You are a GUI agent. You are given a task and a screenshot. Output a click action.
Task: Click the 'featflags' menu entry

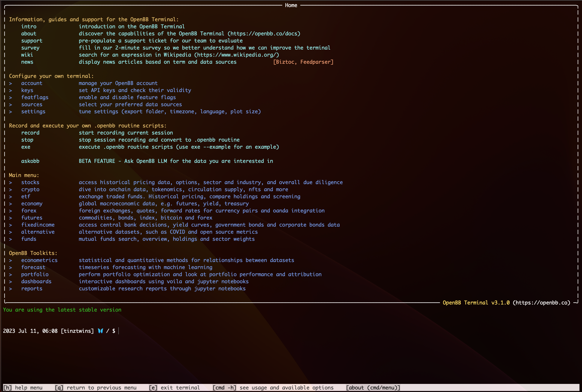point(35,97)
